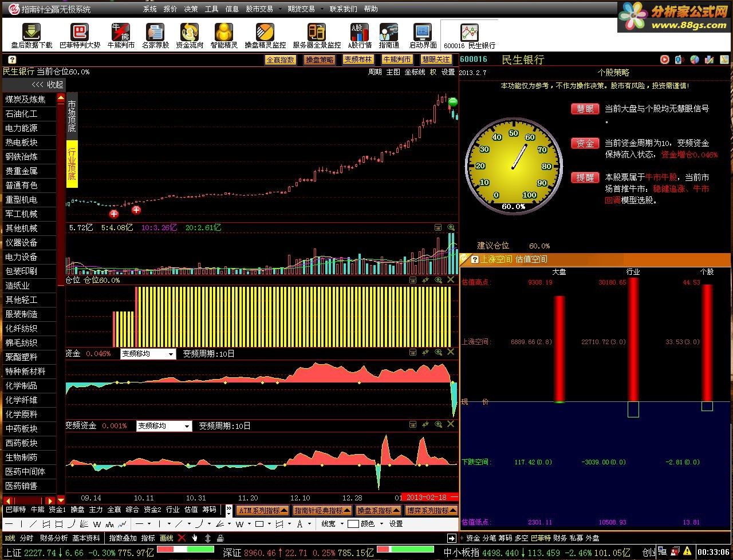This screenshot has width=733, height=560.
Task: Click the 资金 red button in strategy panel
Action: pos(585,143)
